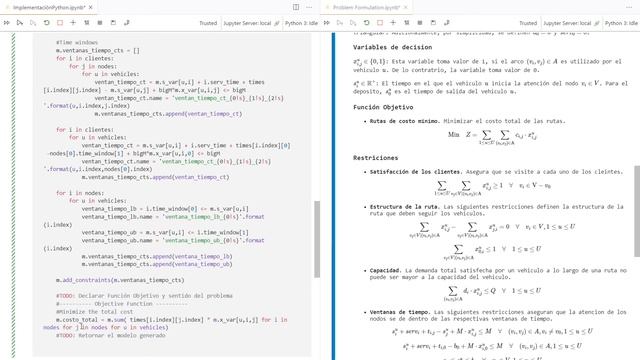Screen dimensions: 640x360
Task: Click 'Función Objetivo' heading
Action: coord(383,107)
